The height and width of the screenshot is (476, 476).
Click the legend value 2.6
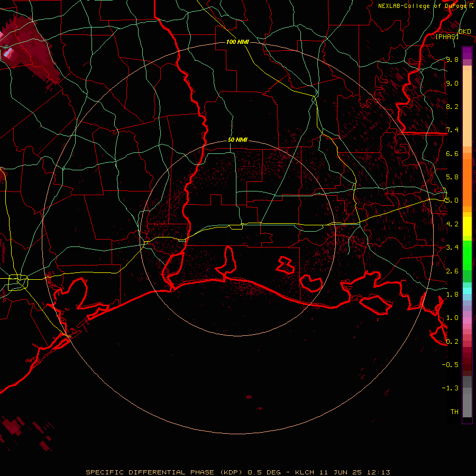click(x=452, y=271)
